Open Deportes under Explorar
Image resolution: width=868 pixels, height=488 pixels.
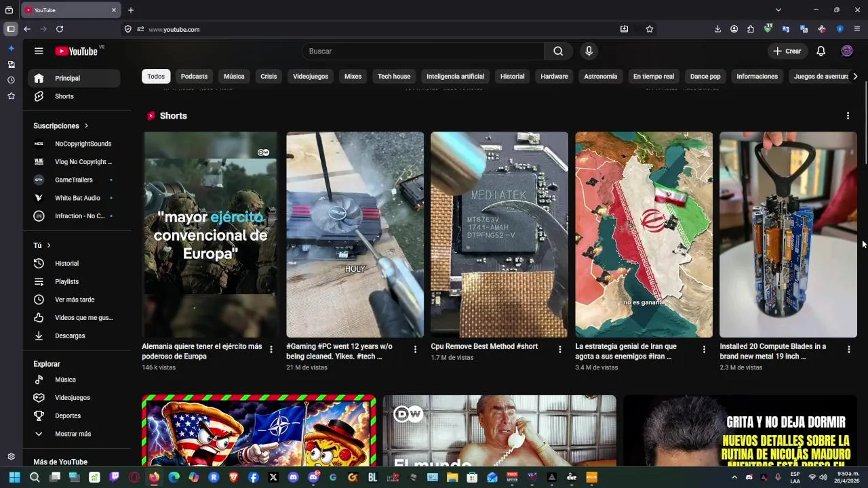[x=74, y=415]
